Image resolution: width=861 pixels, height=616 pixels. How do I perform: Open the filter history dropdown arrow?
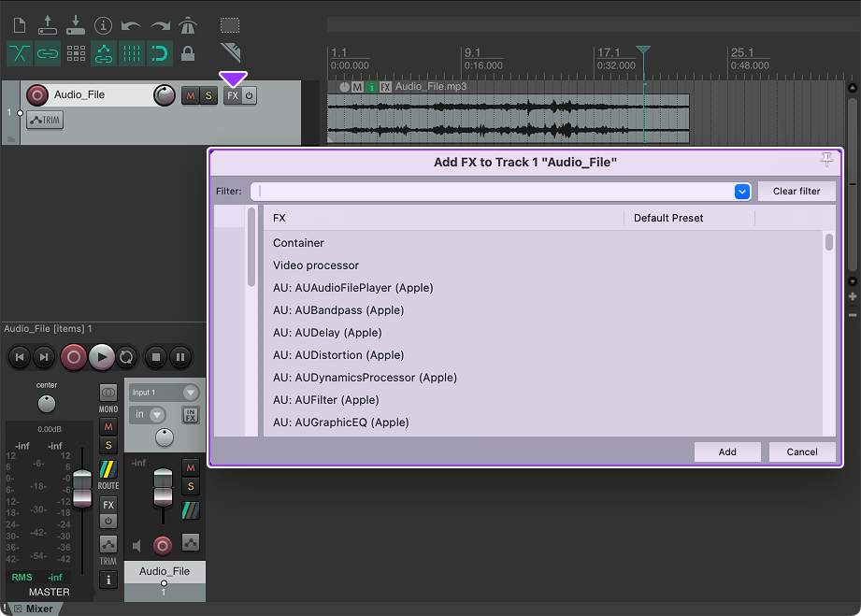(x=742, y=192)
